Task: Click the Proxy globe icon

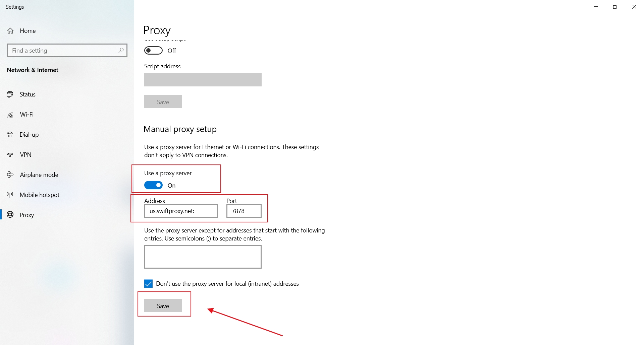Action: point(10,215)
